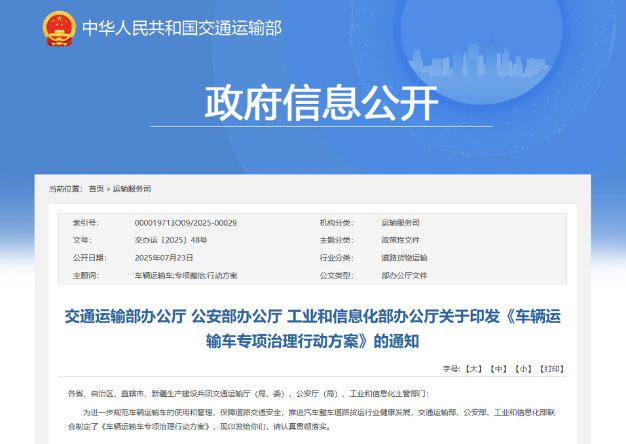
Task: Go to 首页 in the breadcrumb
Action: 96,189
